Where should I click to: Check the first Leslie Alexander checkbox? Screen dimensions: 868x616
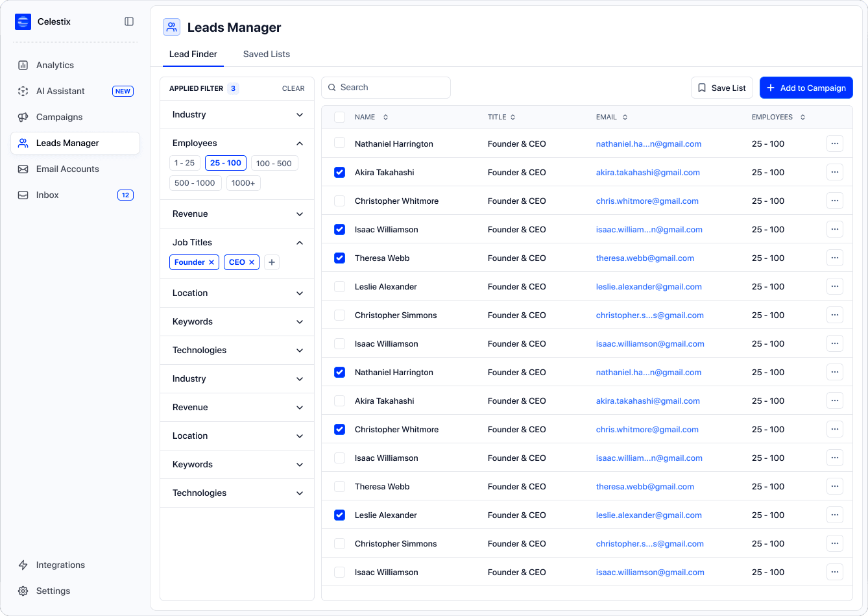[x=339, y=286]
